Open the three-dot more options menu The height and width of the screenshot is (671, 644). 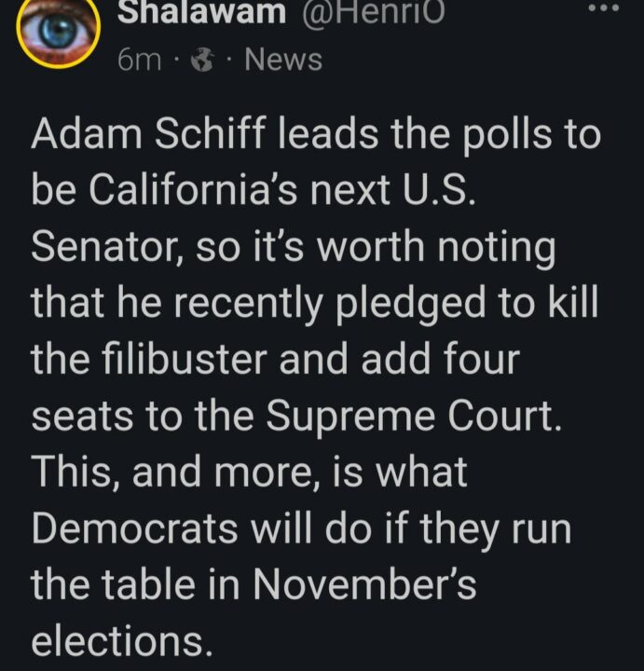coord(612,7)
